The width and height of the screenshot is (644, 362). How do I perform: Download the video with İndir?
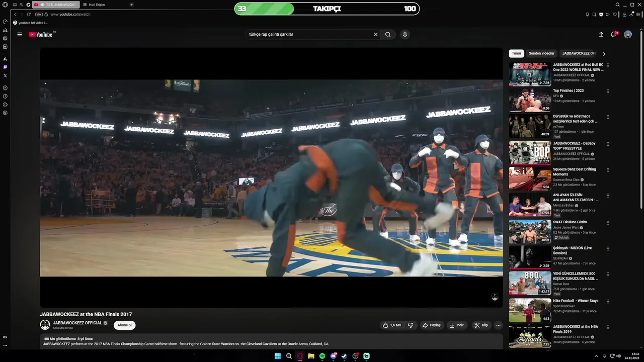[x=457, y=325]
